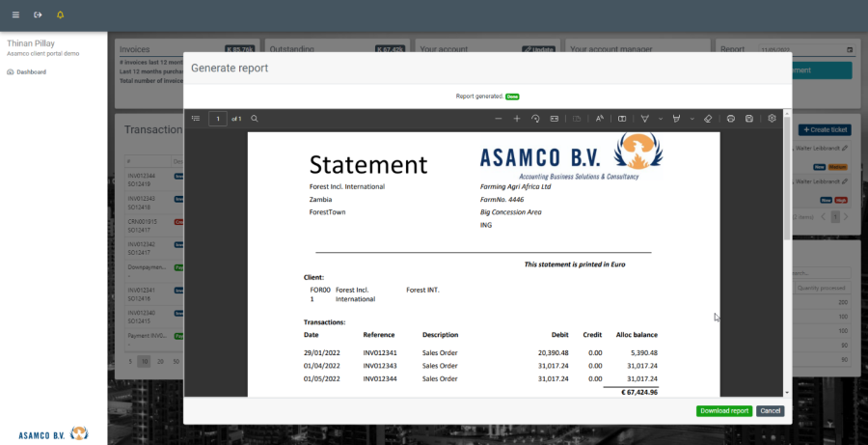Expand the ink pen tool dropdown arrow
The width and height of the screenshot is (868, 445).
click(x=691, y=119)
